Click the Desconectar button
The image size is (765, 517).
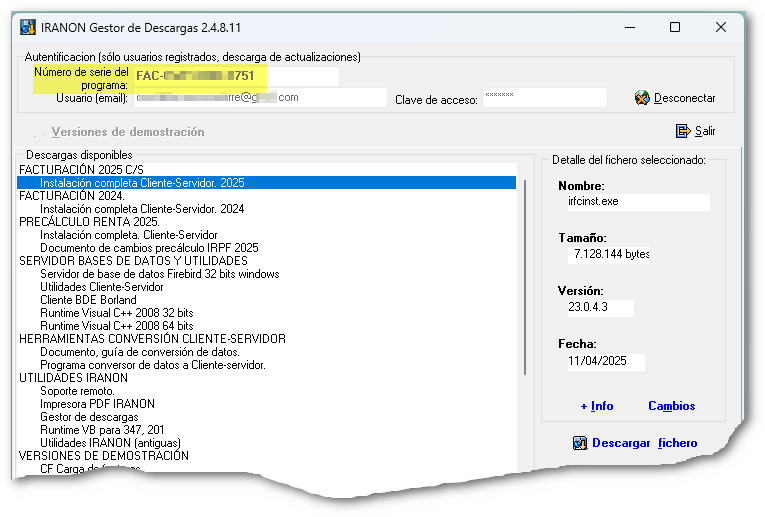coord(676,98)
